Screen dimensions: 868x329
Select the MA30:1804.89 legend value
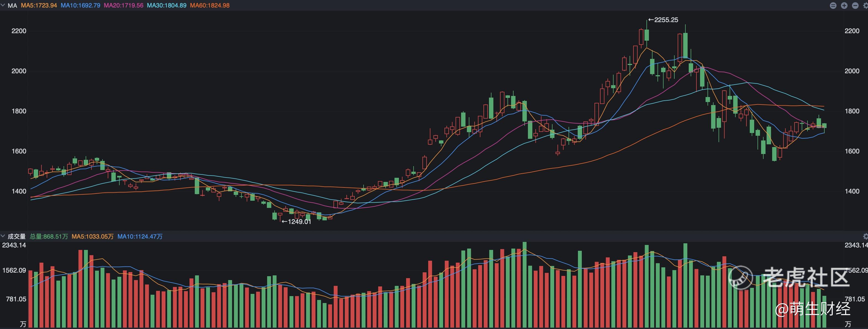(x=167, y=6)
